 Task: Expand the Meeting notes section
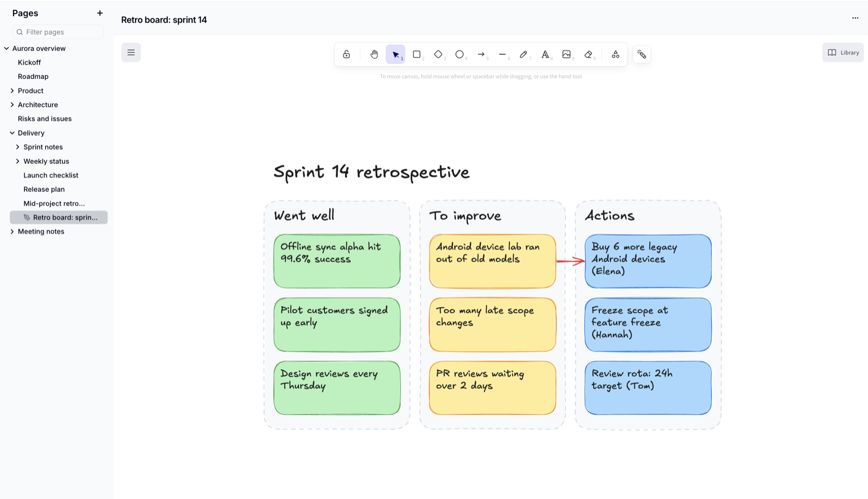12,231
